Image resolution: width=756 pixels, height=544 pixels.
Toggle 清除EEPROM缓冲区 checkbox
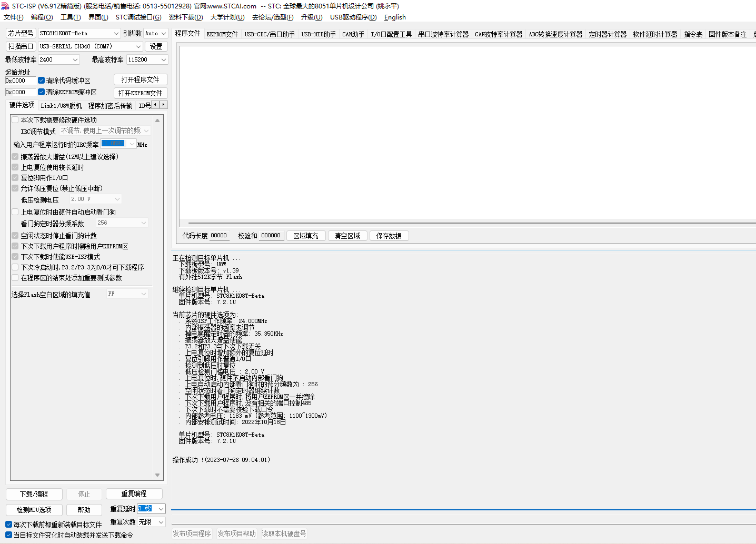(x=41, y=92)
